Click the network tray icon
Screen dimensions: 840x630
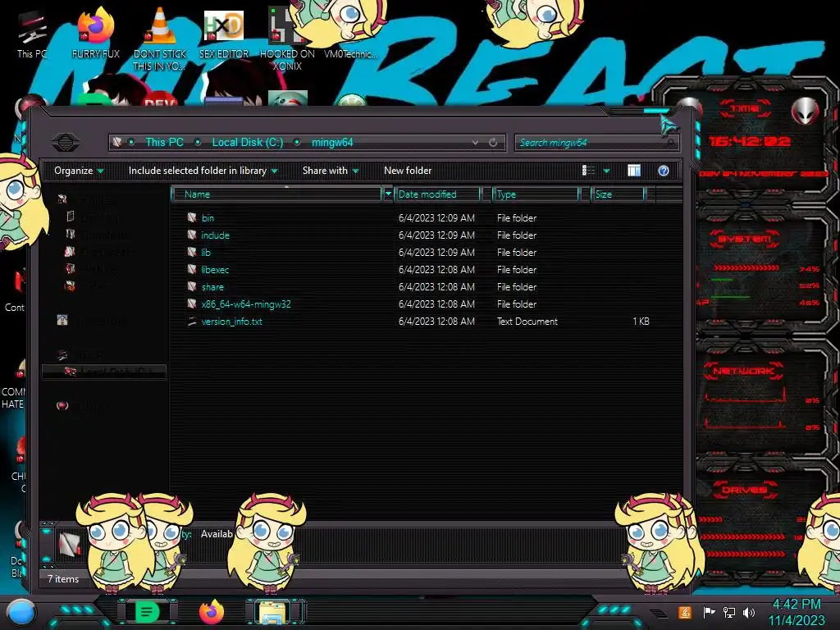pyautogui.click(x=729, y=612)
